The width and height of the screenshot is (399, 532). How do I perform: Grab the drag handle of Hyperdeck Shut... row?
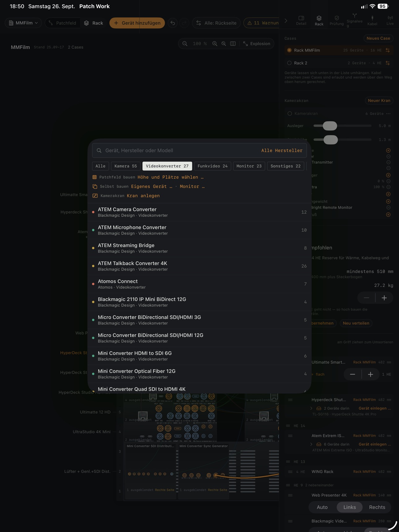tap(290, 400)
